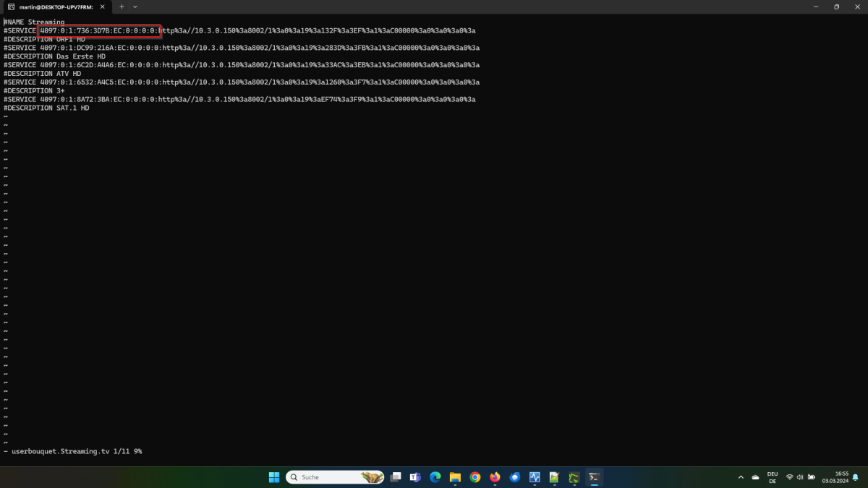Activate the Windows Terminal taskbar icon
The height and width of the screenshot is (488, 868).
tap(594, 477)
